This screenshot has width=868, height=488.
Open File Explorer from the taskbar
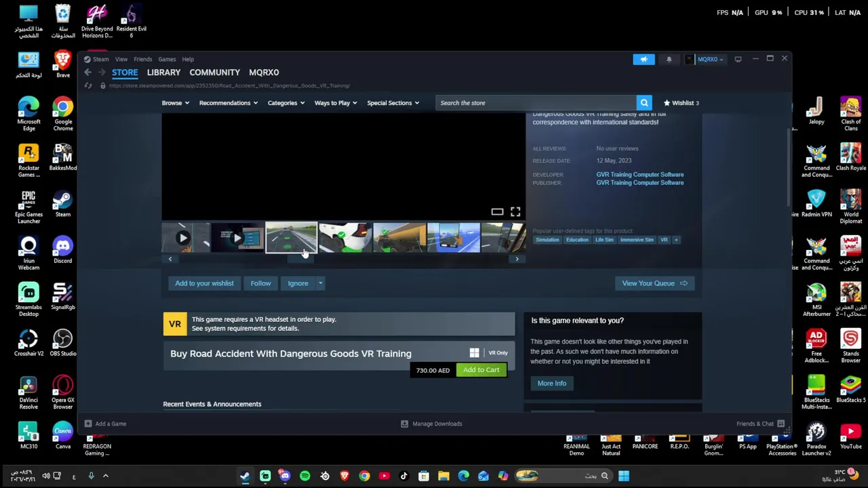(x=443, y=476)
